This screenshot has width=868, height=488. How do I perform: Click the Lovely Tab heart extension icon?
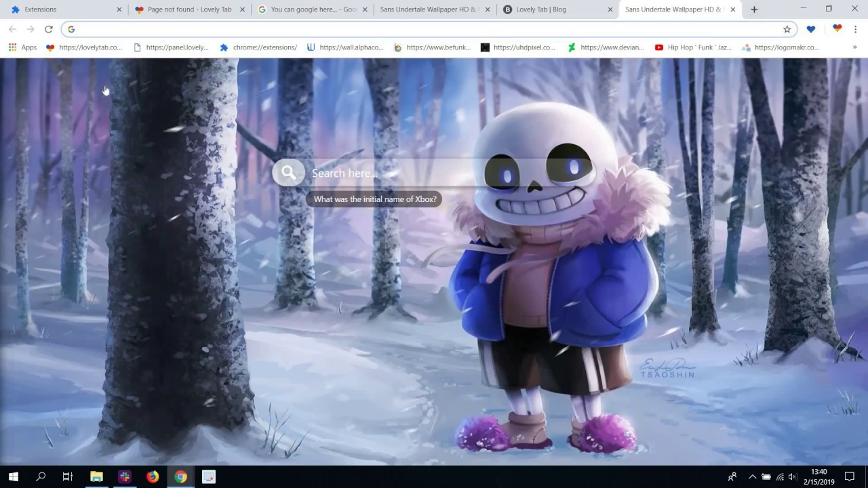[810, 29]
